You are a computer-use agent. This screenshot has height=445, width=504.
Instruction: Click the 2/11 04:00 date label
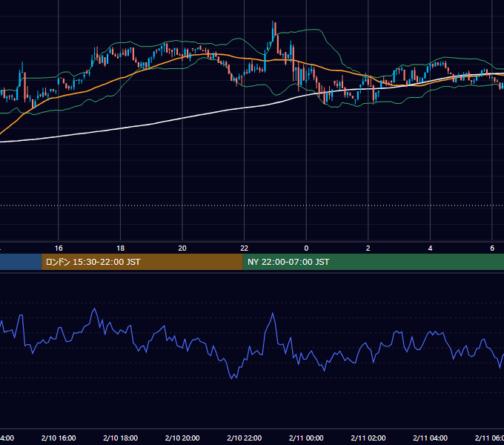430,438
